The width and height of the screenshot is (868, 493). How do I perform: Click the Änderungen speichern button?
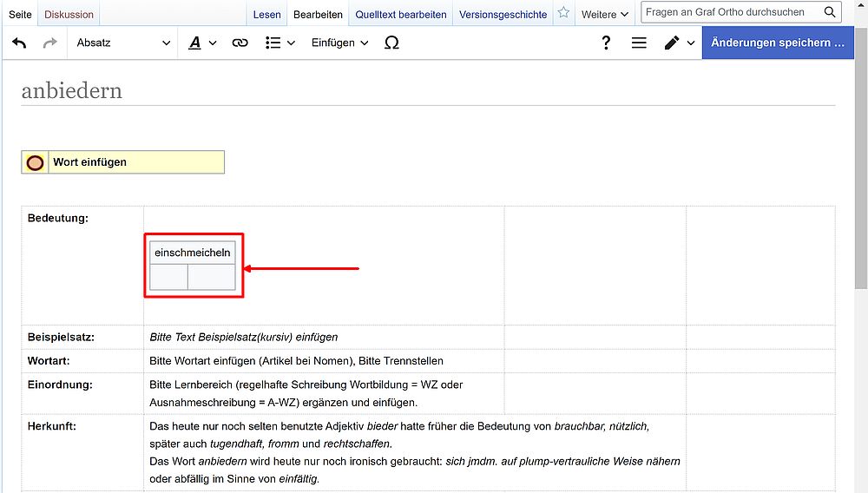[x=777, y=43]
